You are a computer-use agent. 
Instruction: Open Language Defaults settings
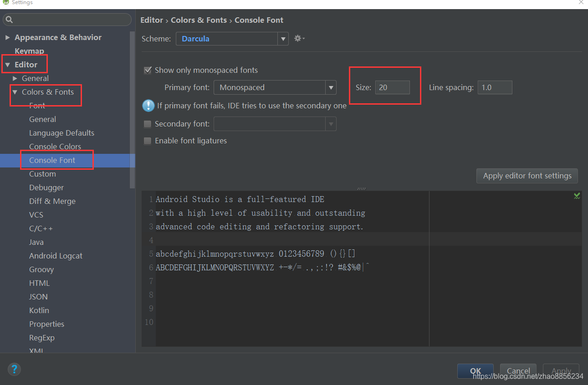61,133
